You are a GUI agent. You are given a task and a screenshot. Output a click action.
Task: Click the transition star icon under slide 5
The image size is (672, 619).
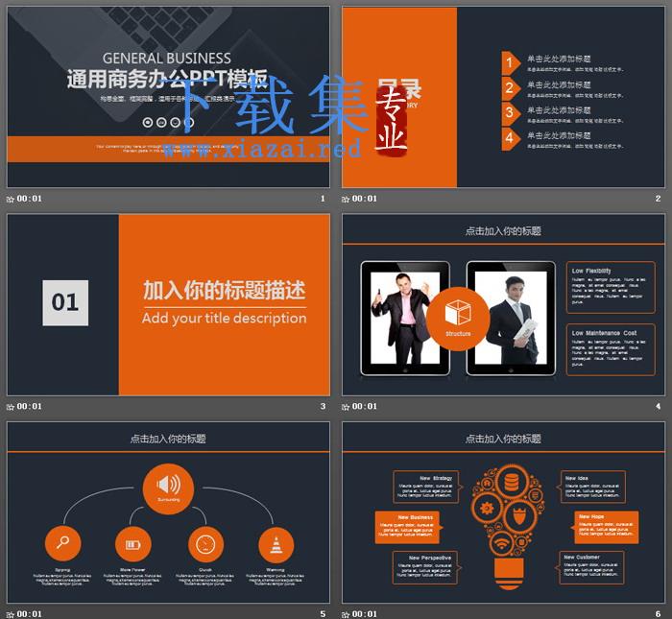pyautogui.click(x=11, y=615)
